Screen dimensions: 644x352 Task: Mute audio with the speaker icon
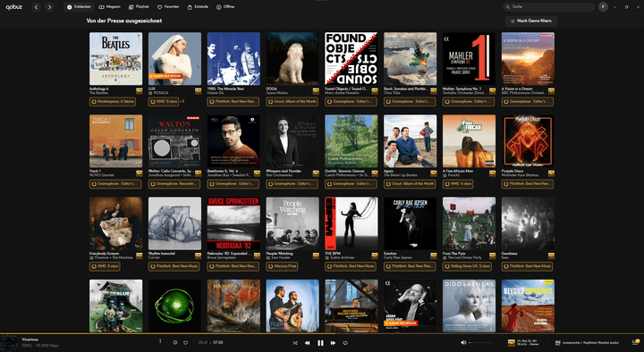point(463,342)
